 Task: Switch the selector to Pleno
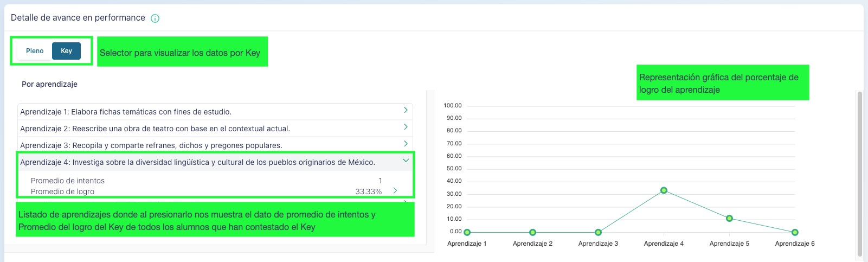35,51
